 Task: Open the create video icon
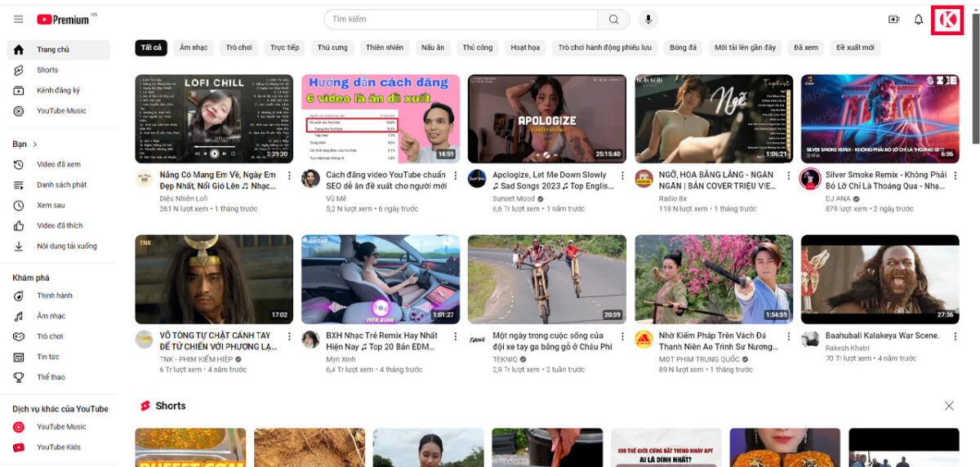893,20
